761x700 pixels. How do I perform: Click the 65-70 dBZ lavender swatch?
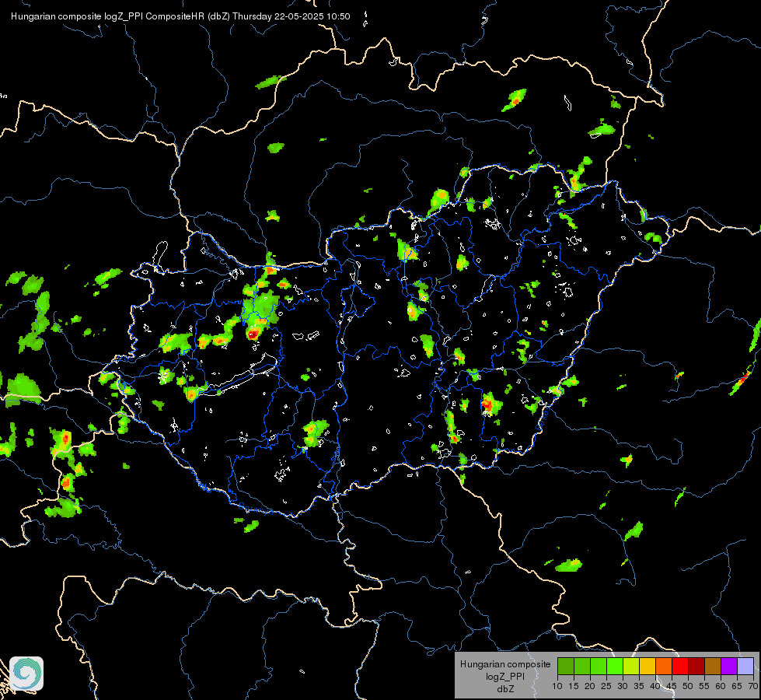[x=745, y=666]
